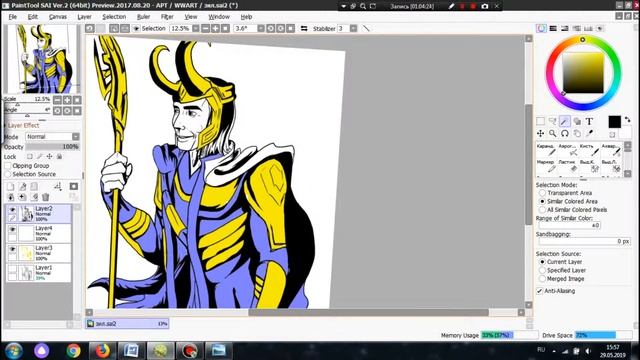The height and width of the screenshot is (360, 640).
Task: Open Chrome from the Windows taskbar
Action: tap(73, 351)
